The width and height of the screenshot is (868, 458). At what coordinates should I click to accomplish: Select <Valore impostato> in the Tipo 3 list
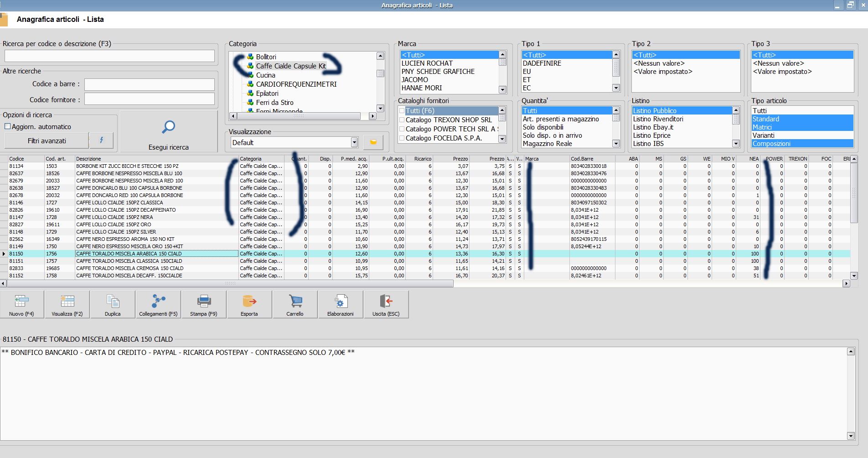pos(802,72)
